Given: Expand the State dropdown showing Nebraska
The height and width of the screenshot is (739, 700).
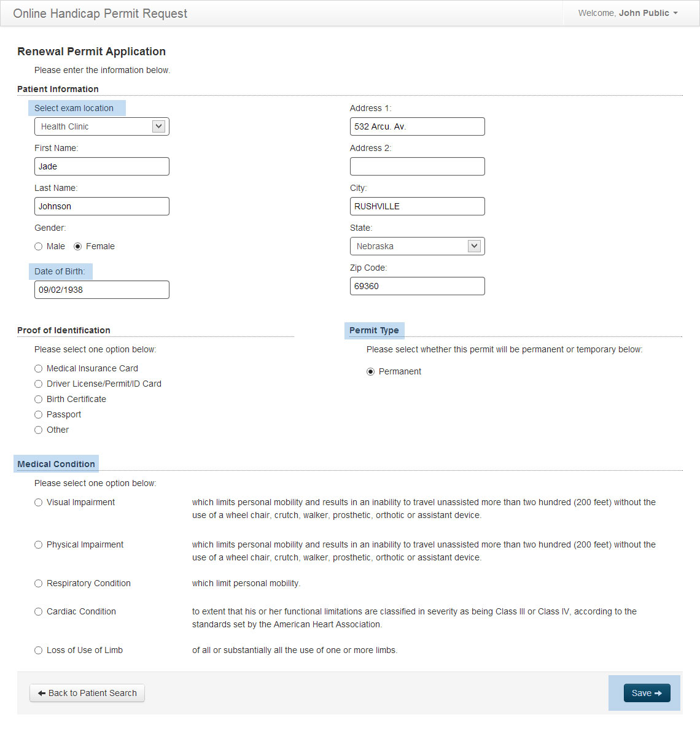Looking at the screenshot, I should [418, 246].
